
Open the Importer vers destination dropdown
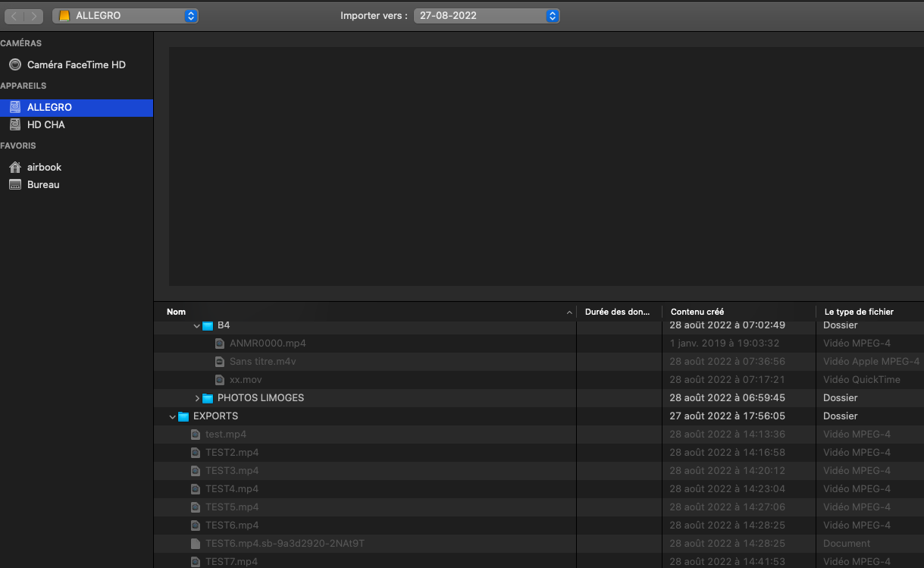tap(486, 15)
